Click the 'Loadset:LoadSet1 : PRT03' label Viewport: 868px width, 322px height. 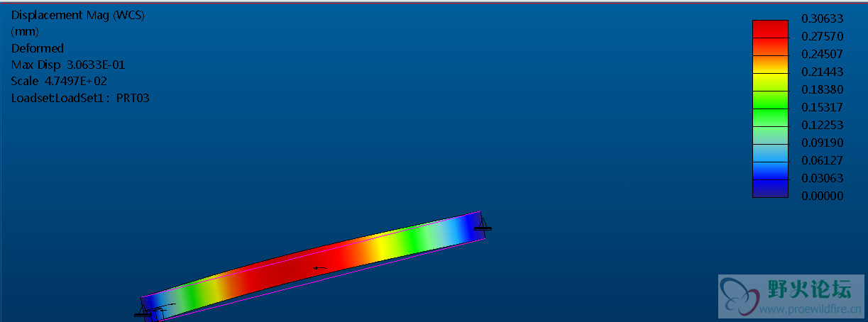80,98
